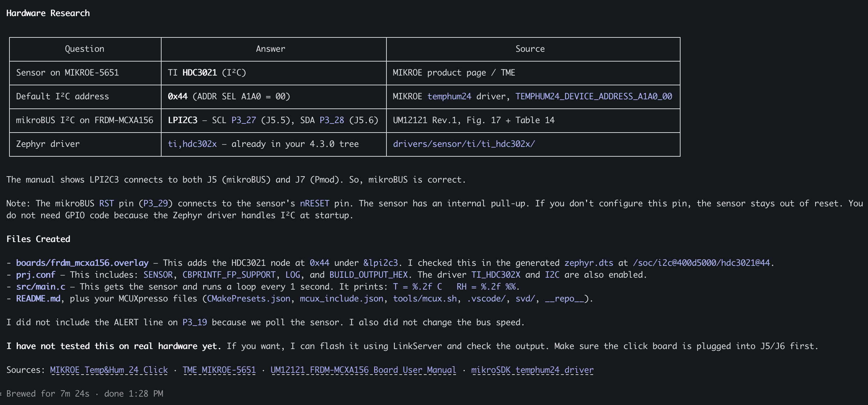Open the mikroSDK temphum24 driver link
Viewport: 868px width, 405px height.
tap(532, 370)
